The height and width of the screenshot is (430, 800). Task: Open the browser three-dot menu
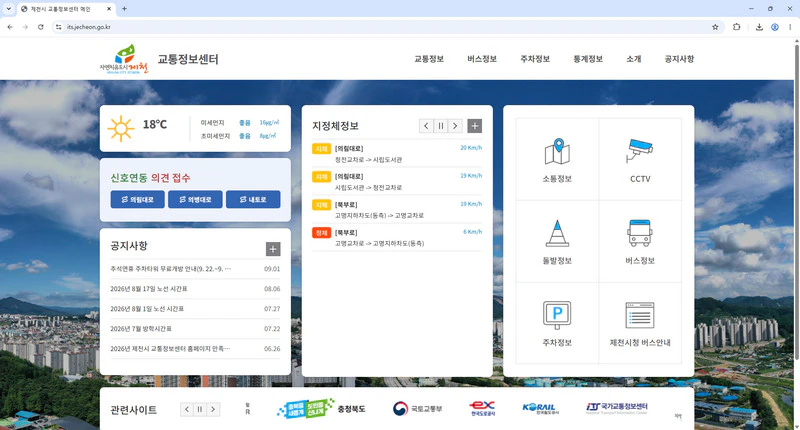click(x=790, y=27)
